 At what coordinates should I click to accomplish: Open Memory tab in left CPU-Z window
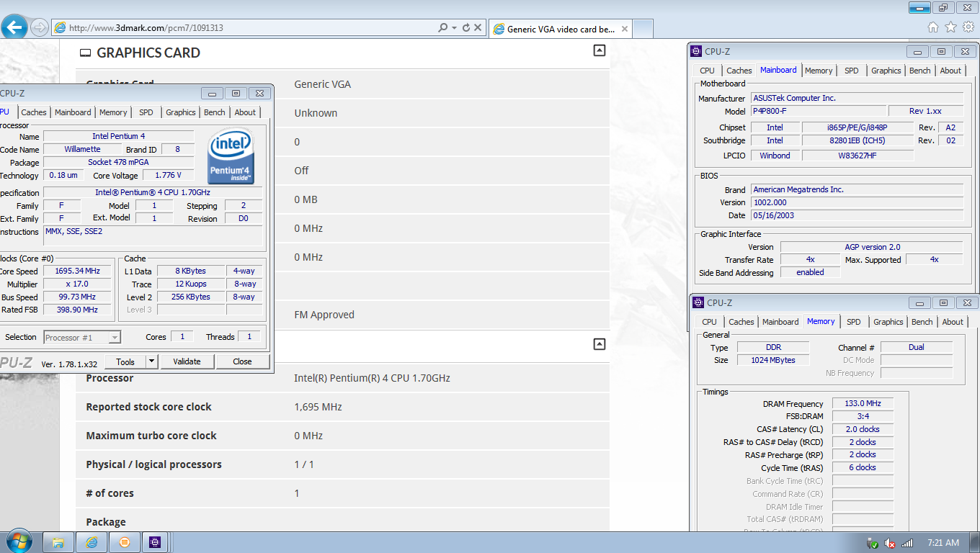(x=113, y=112)
